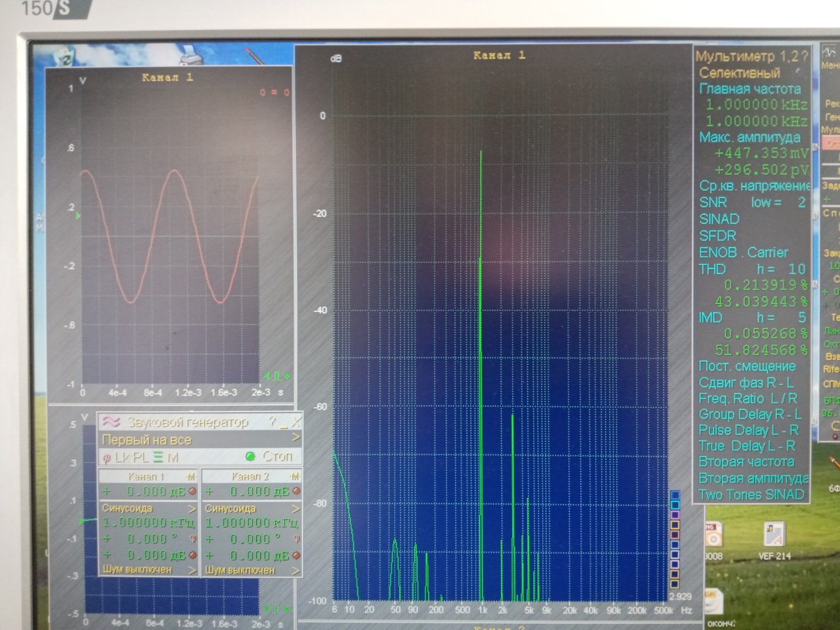Select the magenta trace color square beside spectrum
The height and width of the screenshot is (630, 840).
675,515
